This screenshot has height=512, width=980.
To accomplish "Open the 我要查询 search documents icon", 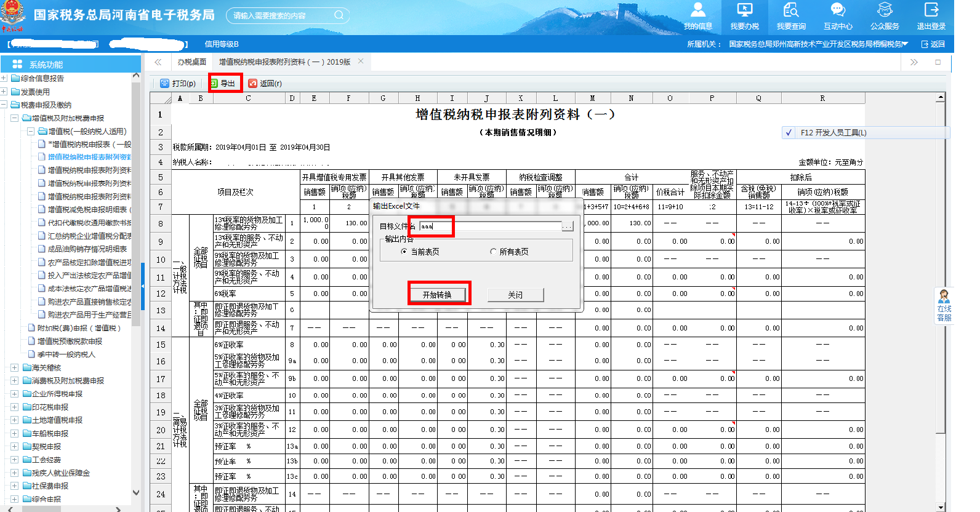I will (x=791, y=15).
